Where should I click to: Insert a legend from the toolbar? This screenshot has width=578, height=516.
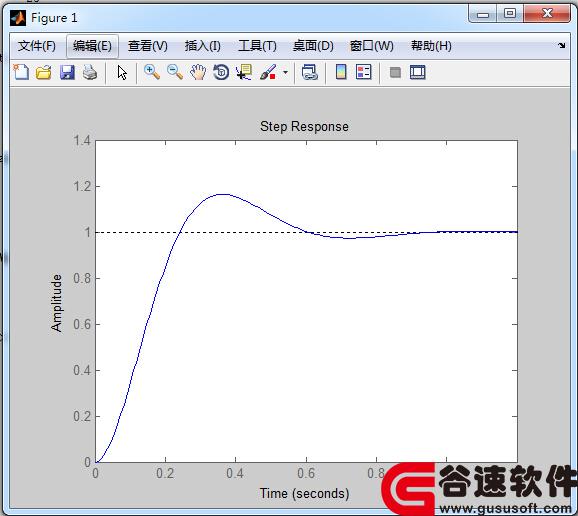pyautogui.click(x=364, y=72)
